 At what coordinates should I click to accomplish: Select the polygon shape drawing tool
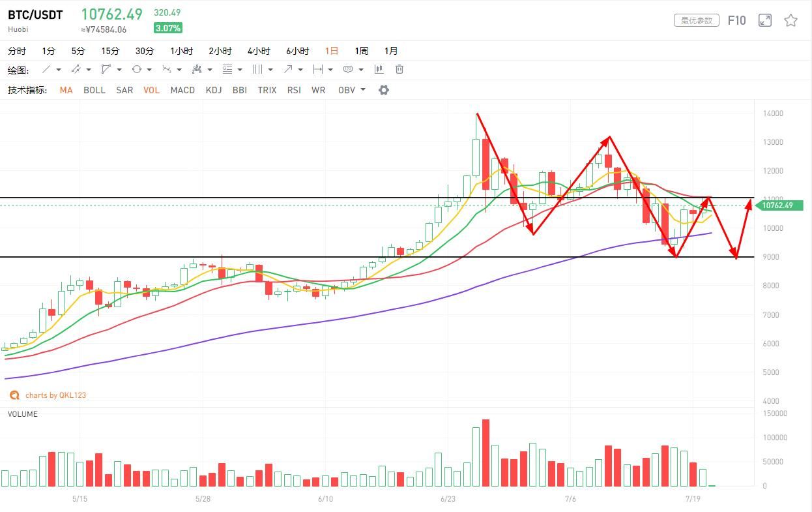coord(106,69)
